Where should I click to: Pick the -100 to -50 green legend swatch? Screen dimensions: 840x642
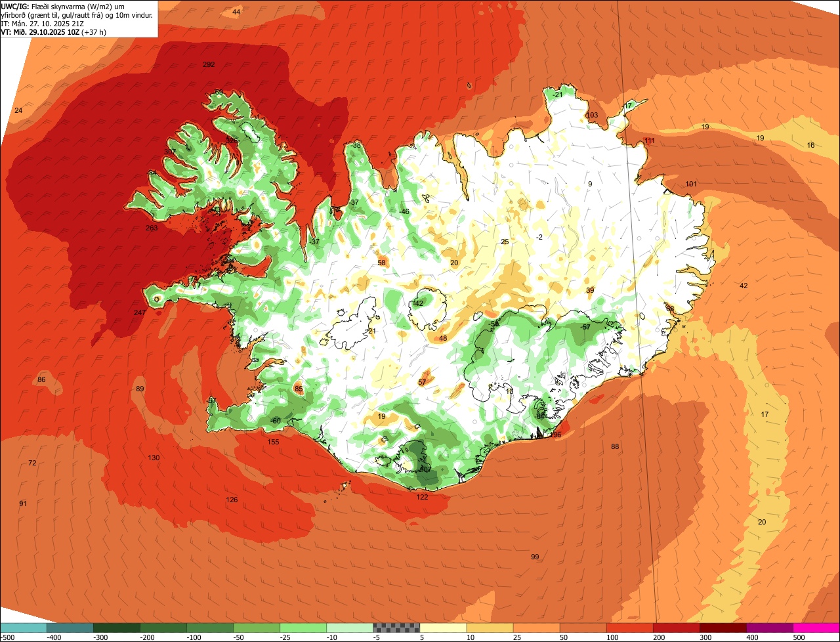click(x=209, y=628)
